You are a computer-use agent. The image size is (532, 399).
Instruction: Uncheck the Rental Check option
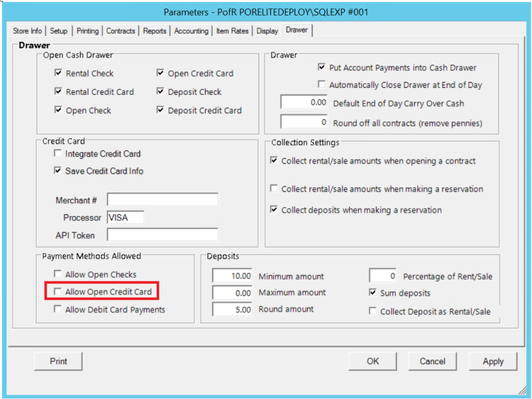tap(59, 74)
